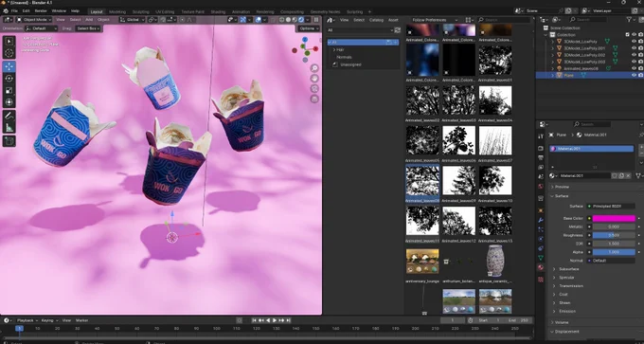Adjust the Alpha slider
This screenshot has width=644, height=344.
click(x=614, y=252)
